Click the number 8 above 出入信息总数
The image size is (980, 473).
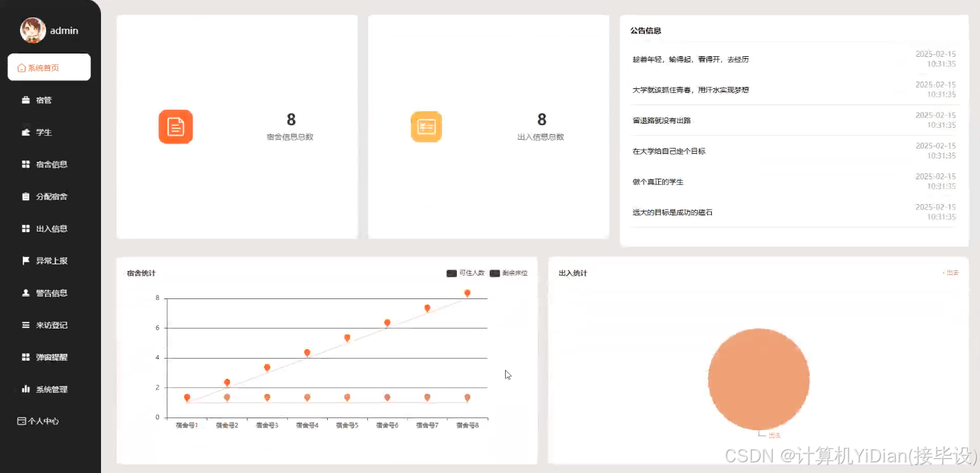pos(542,120)
